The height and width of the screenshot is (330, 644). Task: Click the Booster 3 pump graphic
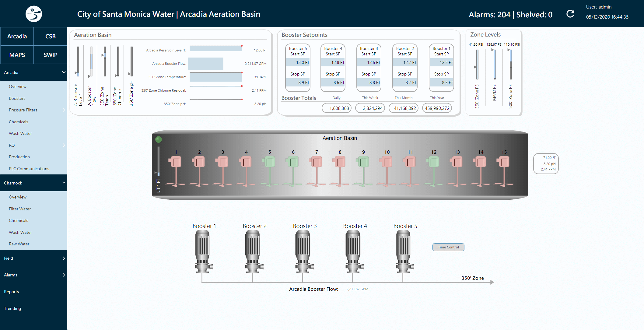click(304, 251)
